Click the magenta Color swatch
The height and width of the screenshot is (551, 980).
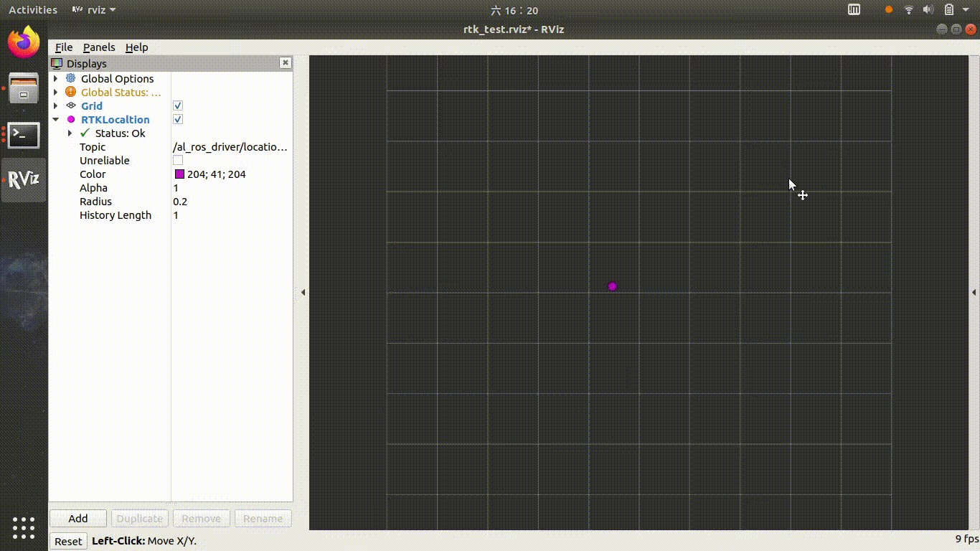tap(179, 174)
